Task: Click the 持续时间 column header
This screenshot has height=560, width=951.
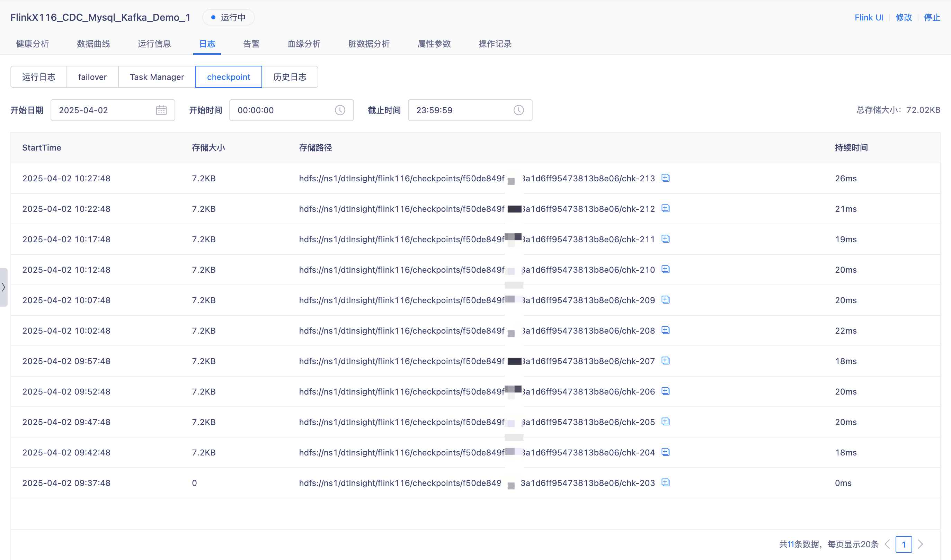Action: [851, 147]
